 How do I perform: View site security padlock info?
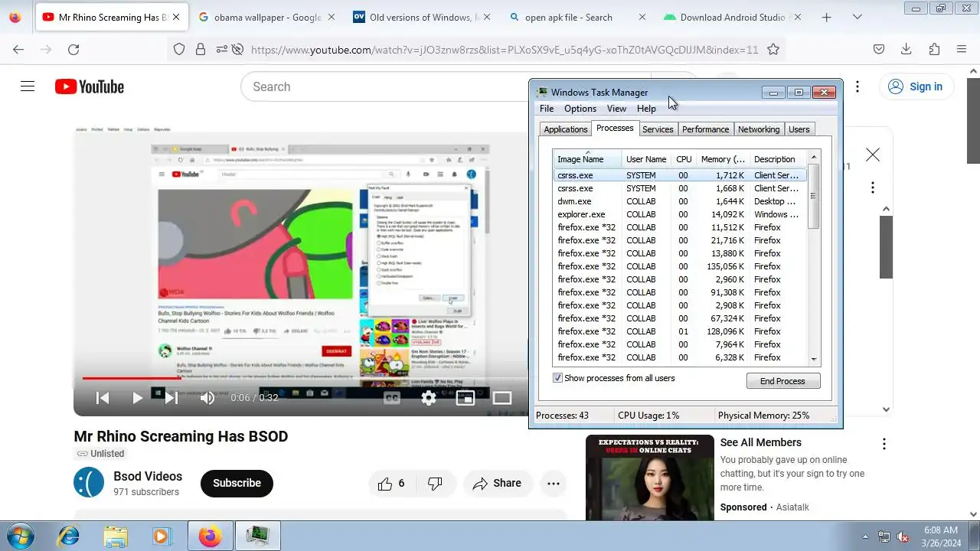click(201, 49)
